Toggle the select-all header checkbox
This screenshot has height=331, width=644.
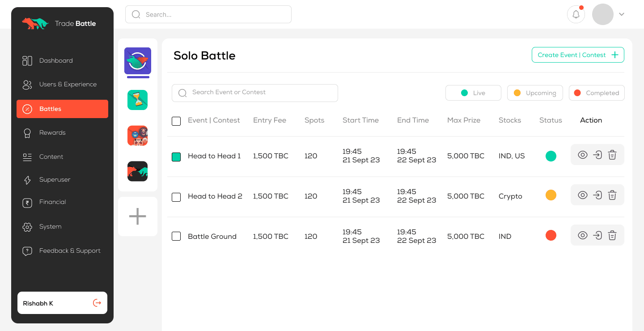pyautogui.click(x=176, y=121)
